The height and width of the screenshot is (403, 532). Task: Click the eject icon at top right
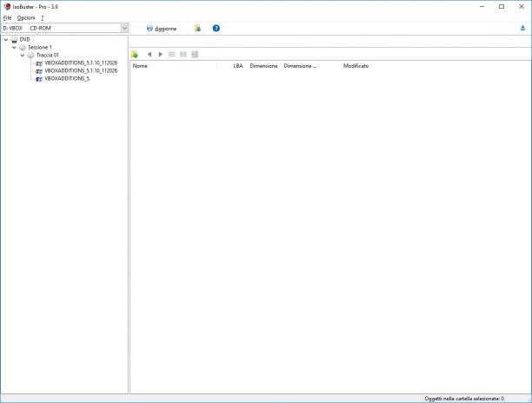[x=522, y=28]
